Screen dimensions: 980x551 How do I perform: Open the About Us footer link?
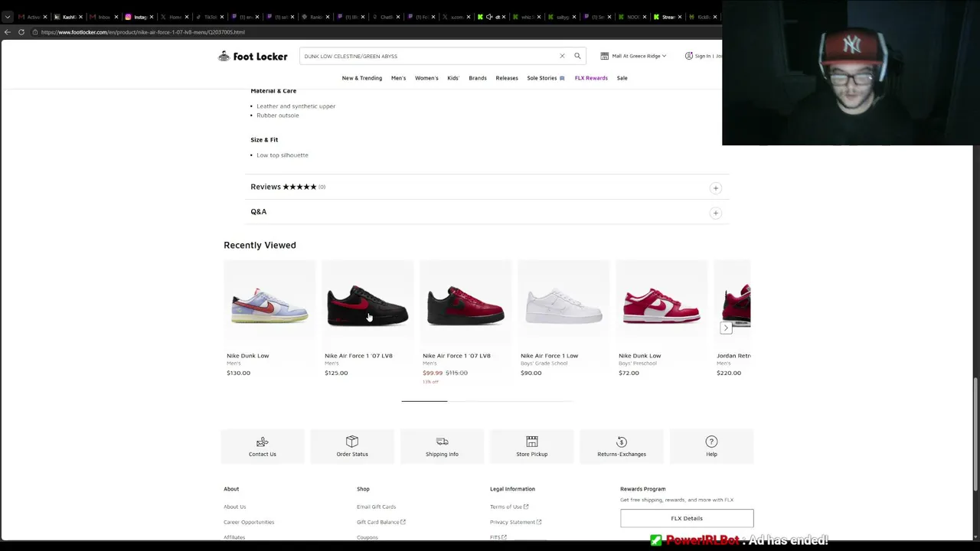235,507
